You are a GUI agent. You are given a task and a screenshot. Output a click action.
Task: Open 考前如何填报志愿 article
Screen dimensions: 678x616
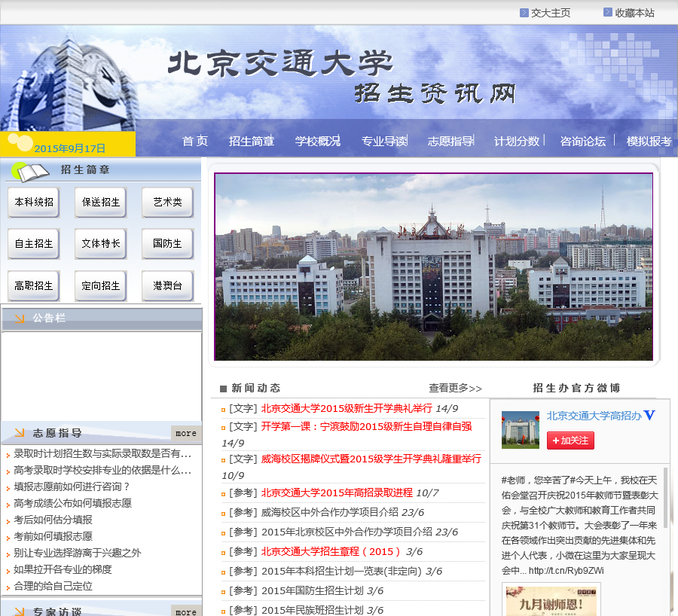click(53, 536)
